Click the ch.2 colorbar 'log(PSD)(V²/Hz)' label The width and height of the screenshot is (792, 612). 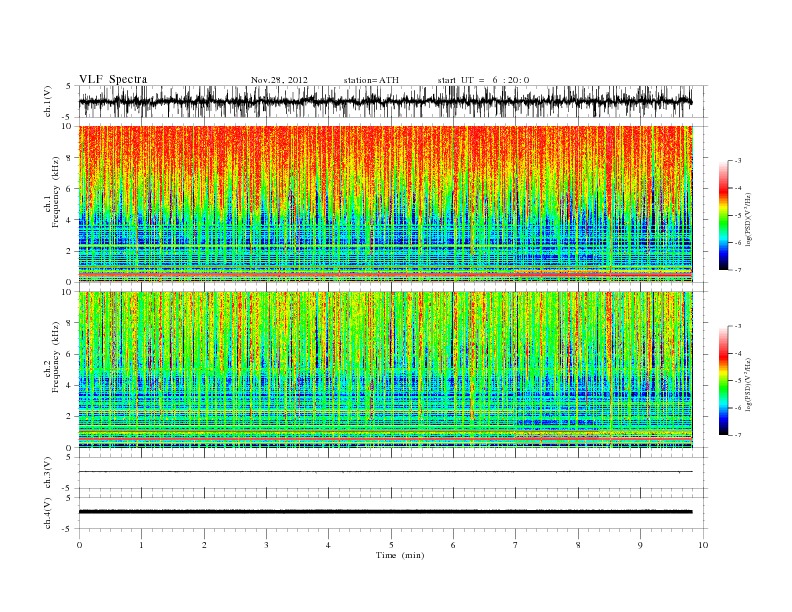tap(747, 383)
